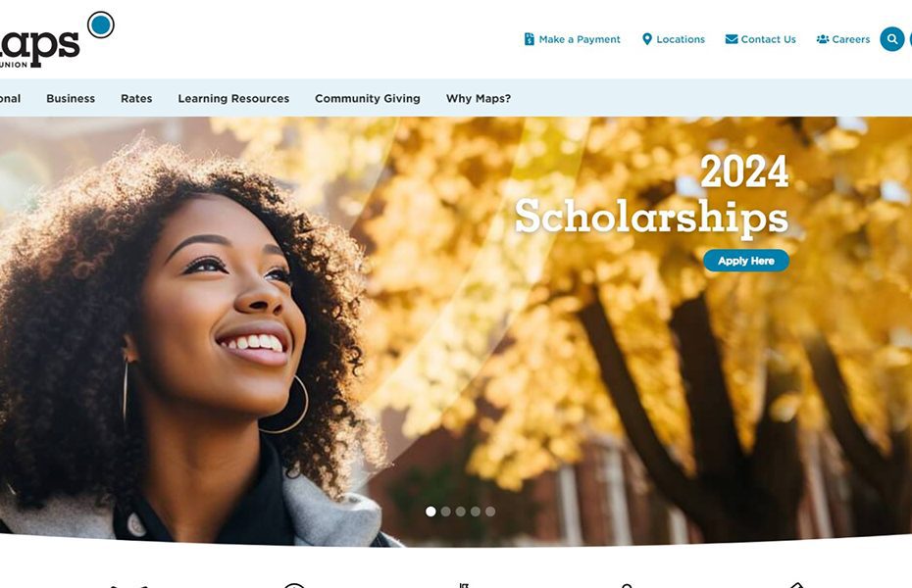
Task: Click the Maps Credit Union logo
Action: [56, 39]
